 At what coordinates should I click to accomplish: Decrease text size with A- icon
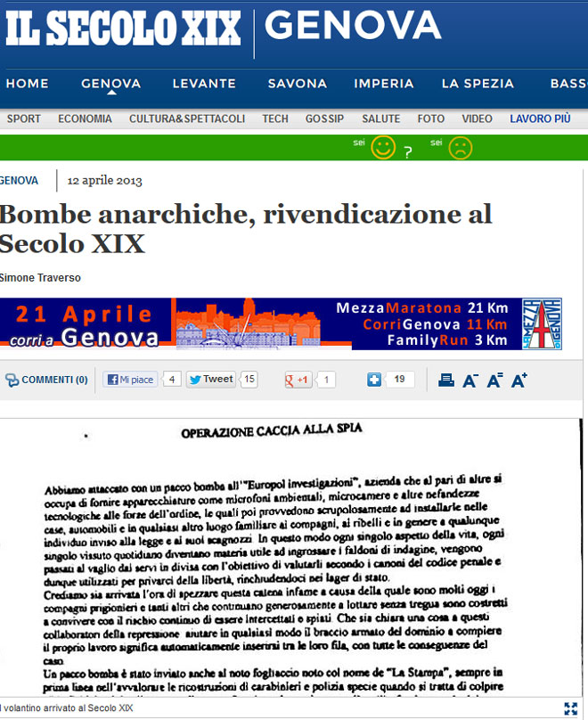coord(471,380)
